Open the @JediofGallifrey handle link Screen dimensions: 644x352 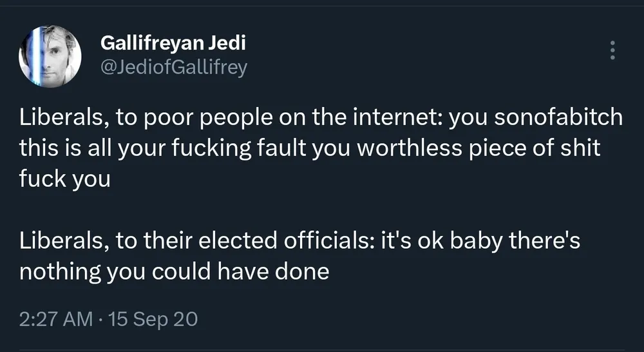174,67
